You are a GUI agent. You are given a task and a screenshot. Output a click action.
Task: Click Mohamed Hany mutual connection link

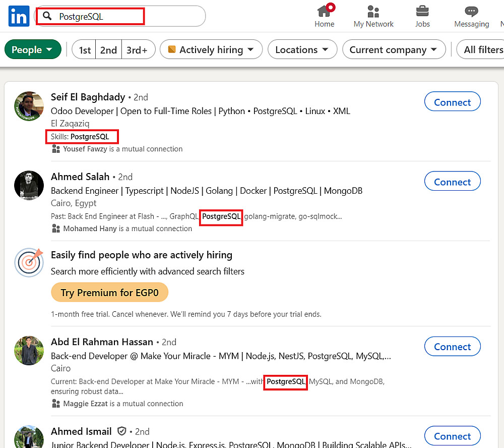pyautogui.click(x=128, y=229)
